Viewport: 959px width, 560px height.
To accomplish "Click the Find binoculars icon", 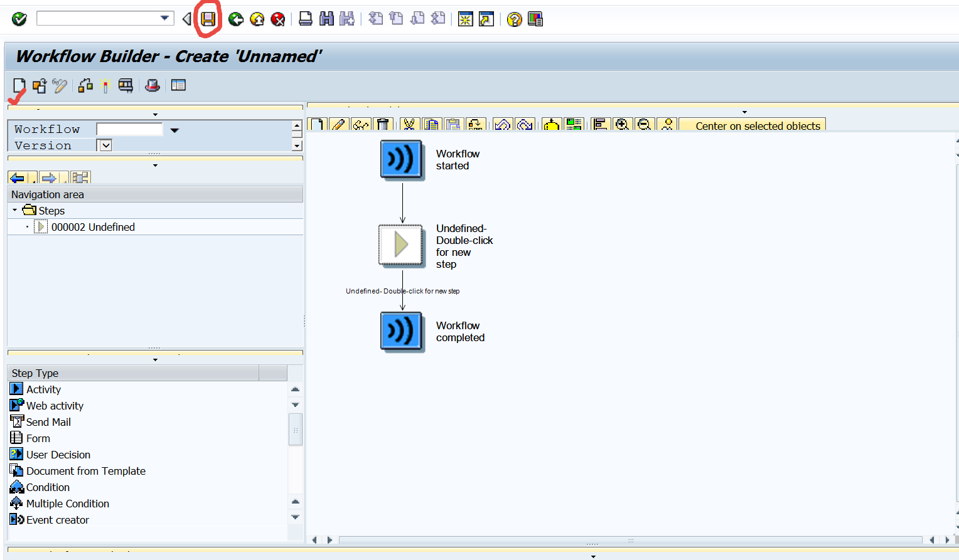I will (326, 19).
